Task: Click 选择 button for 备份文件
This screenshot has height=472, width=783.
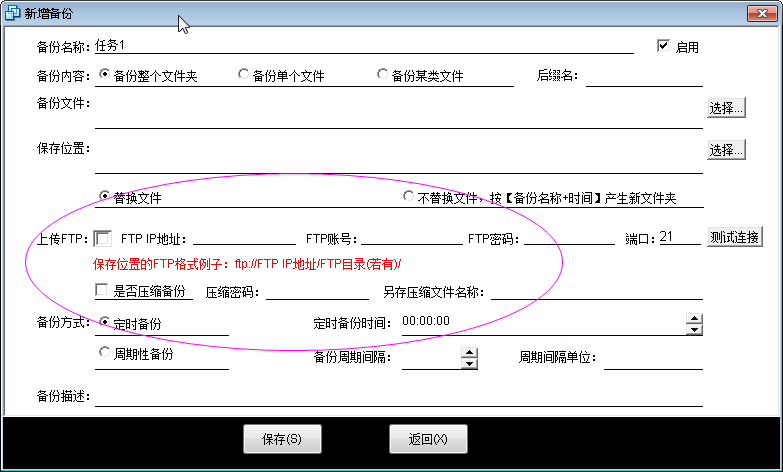Action: point(727,108)
